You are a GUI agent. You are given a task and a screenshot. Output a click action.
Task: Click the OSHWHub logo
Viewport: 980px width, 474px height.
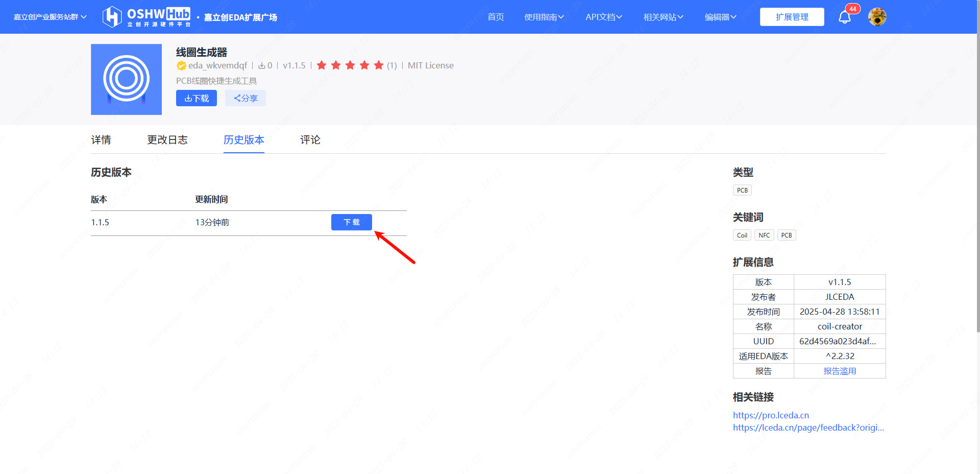coord(146,17)
